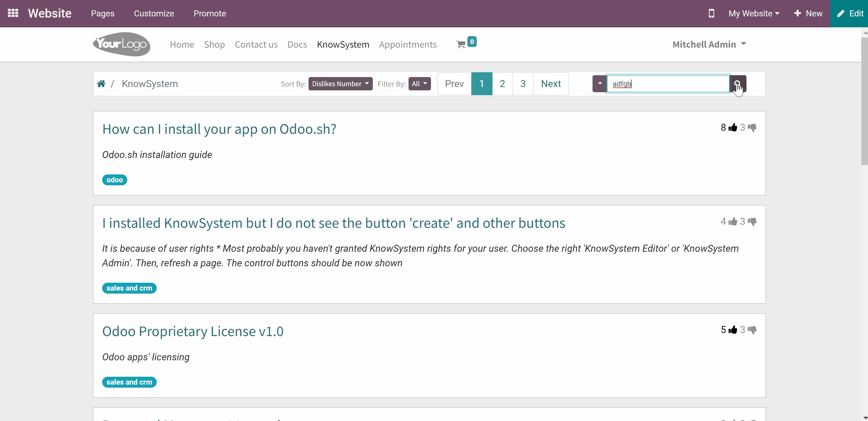Screen dimensions: 868x421
Task: Open the Sort By Dislikes Number dropdown
Action: coord(340,84)
